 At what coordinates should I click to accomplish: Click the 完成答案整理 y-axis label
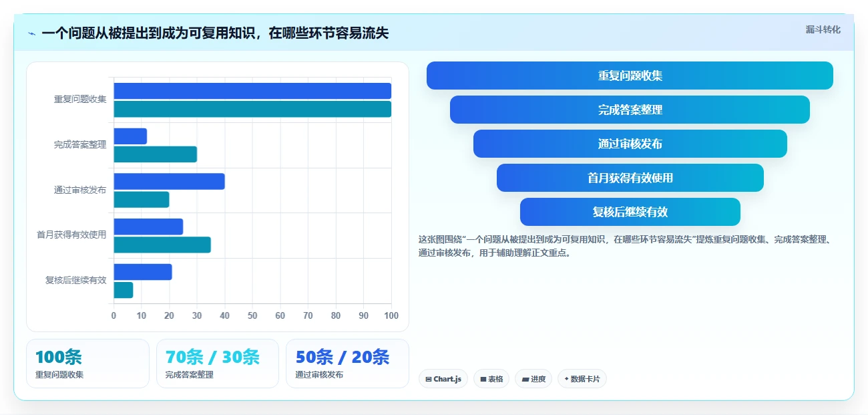click(80, 144)
